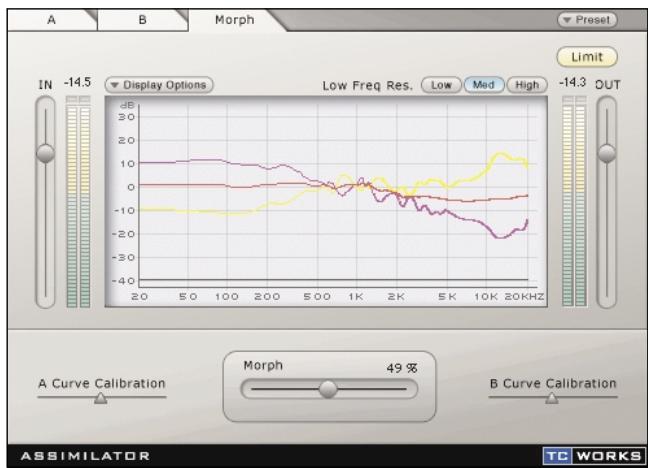Click the 20KHZ frequency axis label
This screenshot has height=468, width=648.
(524, 296)
